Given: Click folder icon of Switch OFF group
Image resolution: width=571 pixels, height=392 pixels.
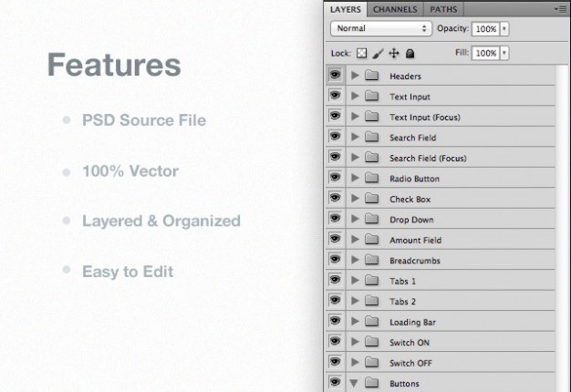Looking at the screenshot, I should tap(372, 362).
